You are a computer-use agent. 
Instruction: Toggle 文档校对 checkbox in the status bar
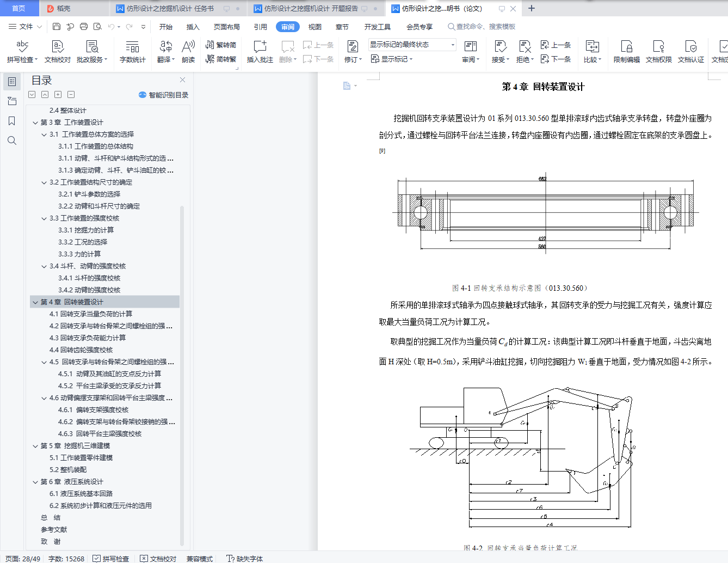click(158, 559)
